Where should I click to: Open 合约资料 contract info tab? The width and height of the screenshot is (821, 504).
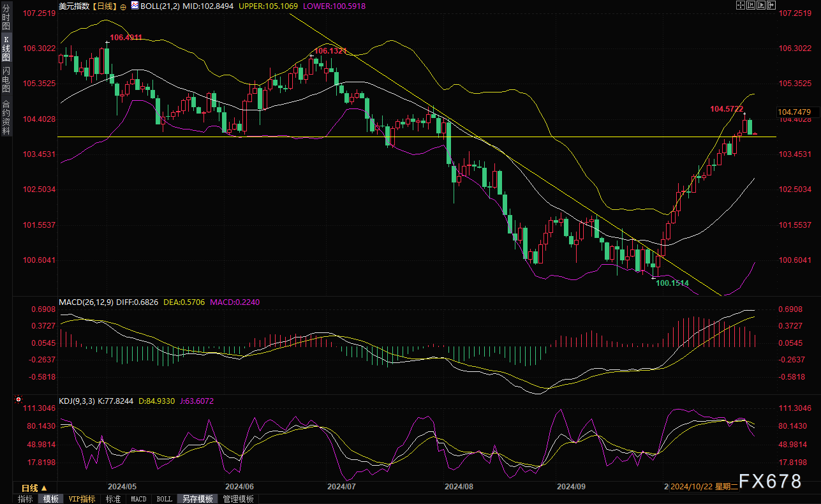[x=6, y=117]
